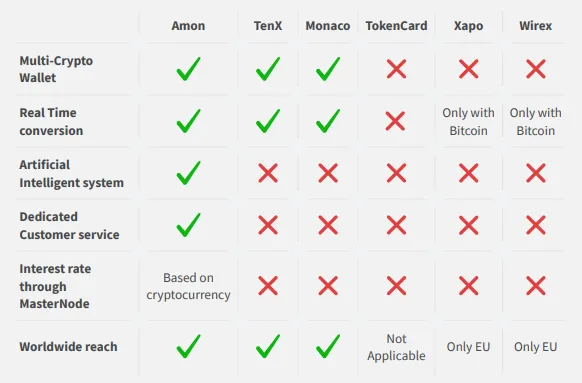
Task: Click Amon's Multi-Crypto Wallet green checkmark
Action: 188,69
